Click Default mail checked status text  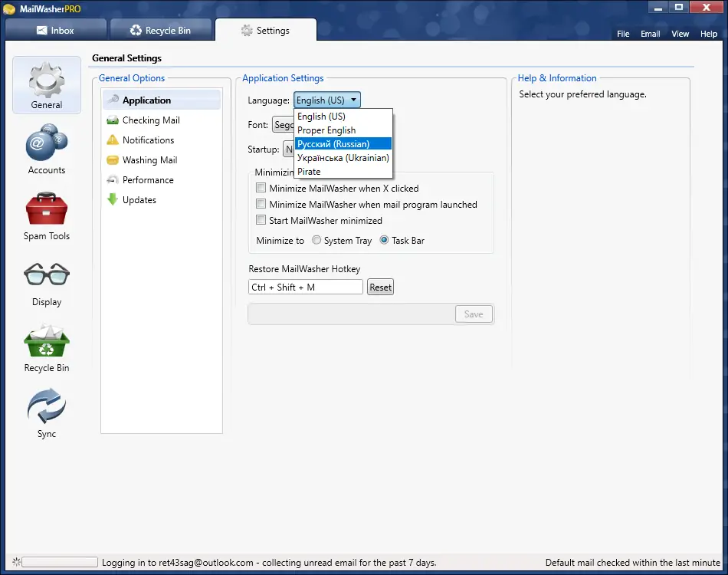click(632, 563)
